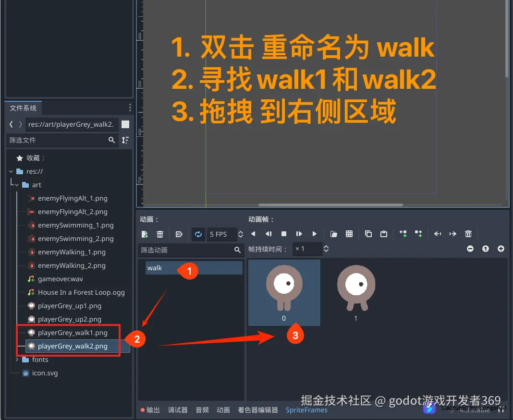
Task: Go forward in file history
Action: (20, 124)
